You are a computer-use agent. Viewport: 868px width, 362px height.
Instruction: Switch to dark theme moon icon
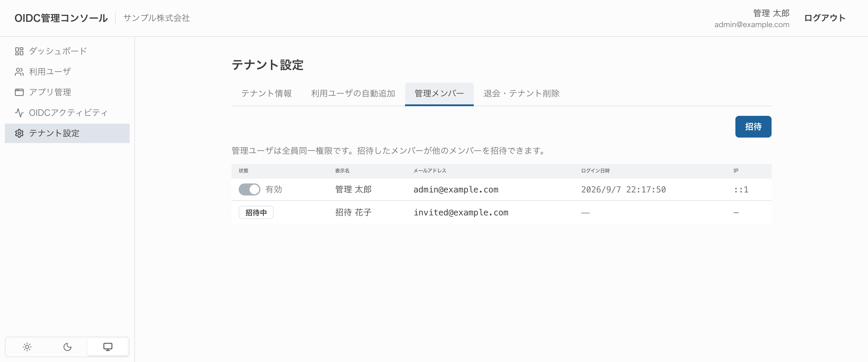point(68,347)
